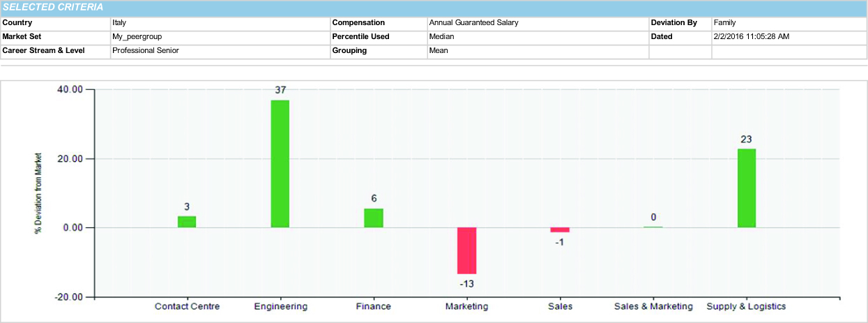The height and width of the screenshot is (323, 868).
Task: Click the green Supply & Logistics bar
Action: coord(746,188)
